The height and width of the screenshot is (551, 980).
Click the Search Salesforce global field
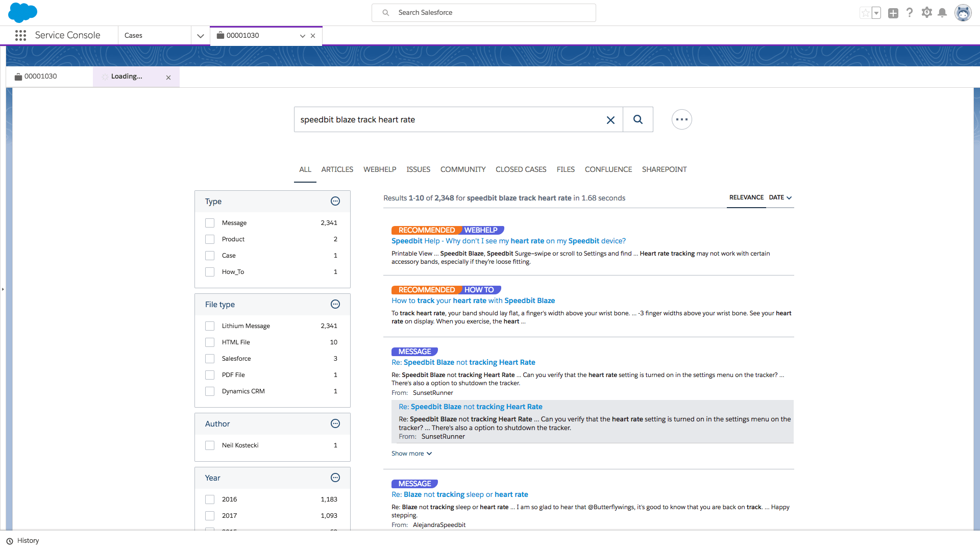pyautogui.click(x=484, y=13)
